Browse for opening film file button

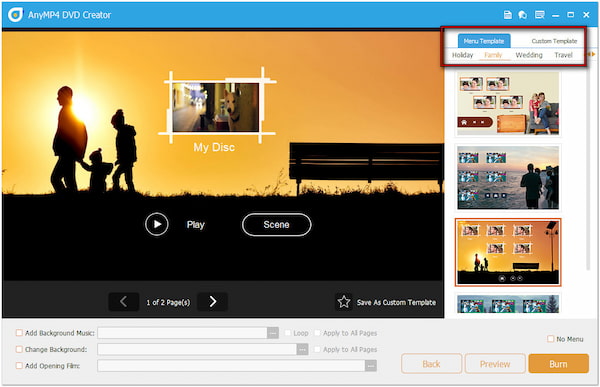pyautogui.click(x=370, y=366)
